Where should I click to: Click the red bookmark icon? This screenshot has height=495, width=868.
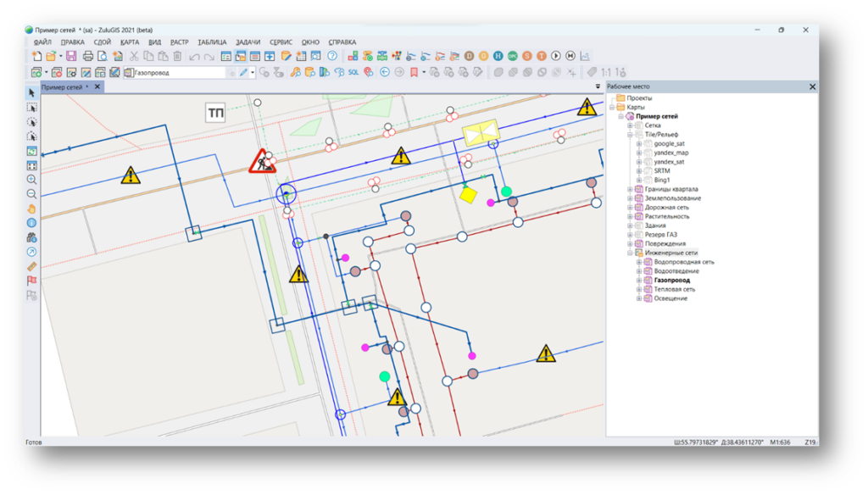click(x=414, y=73)
